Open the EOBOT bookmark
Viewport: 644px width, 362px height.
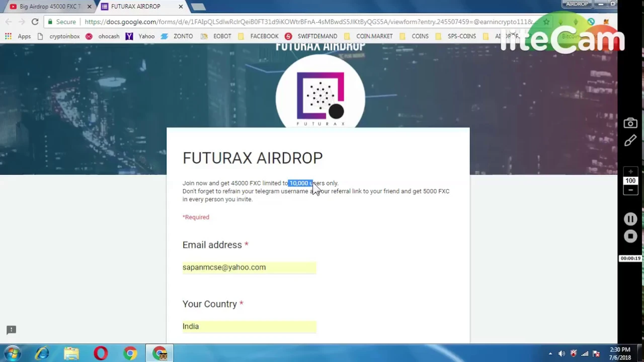coord(216,36)
